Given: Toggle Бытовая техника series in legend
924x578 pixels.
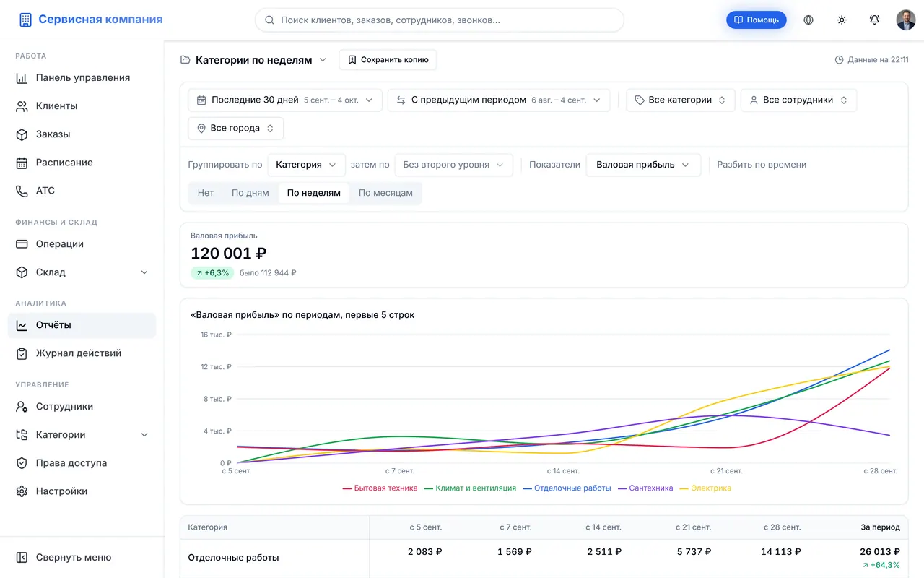Looking at the screenshot, I should pos(380,488).
